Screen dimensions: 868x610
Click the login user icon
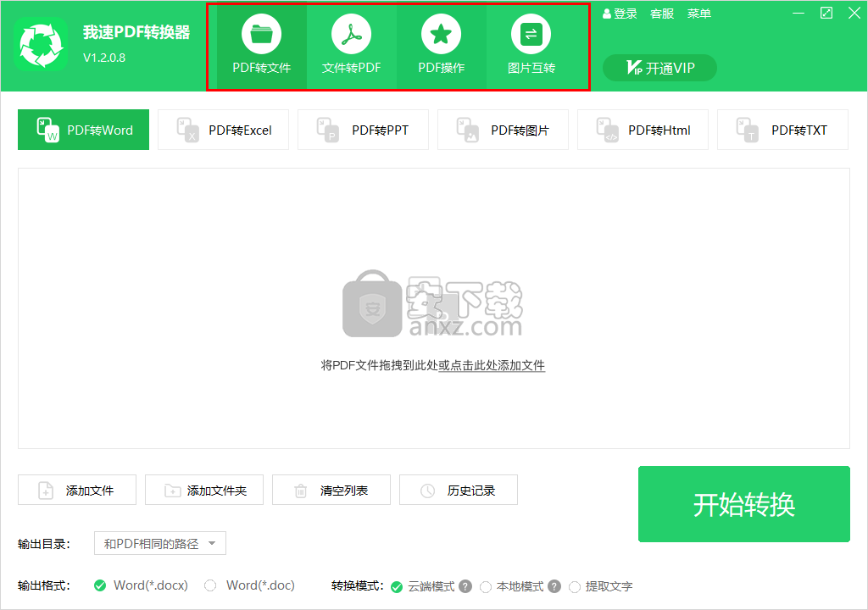click(x=607, y=14)
